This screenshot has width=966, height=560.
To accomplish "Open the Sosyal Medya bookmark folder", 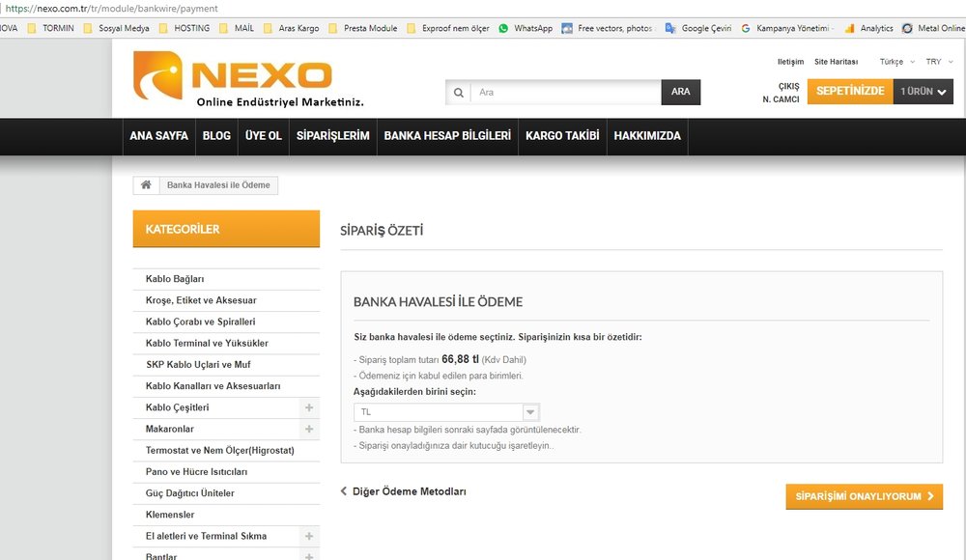I will pos(116,28).
